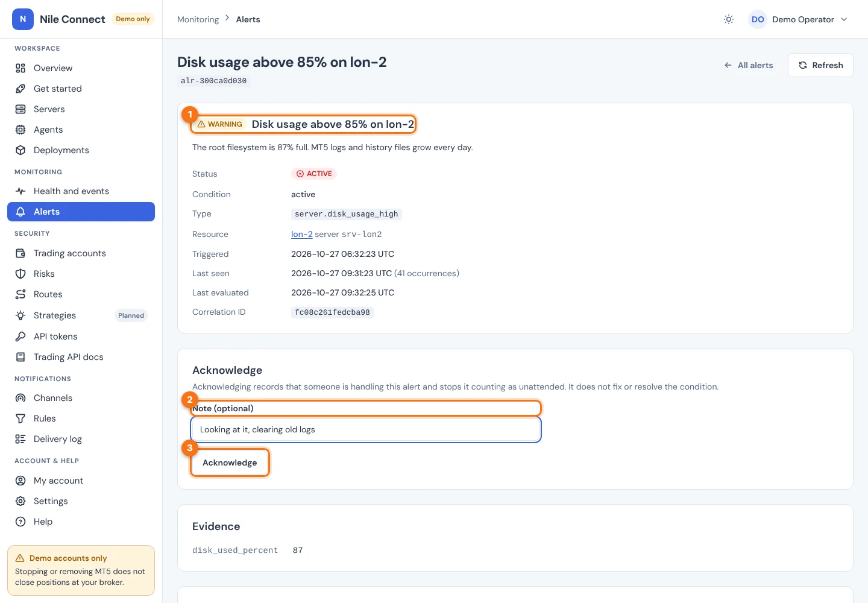Click the Trading API docs book icon

[20, 357]
